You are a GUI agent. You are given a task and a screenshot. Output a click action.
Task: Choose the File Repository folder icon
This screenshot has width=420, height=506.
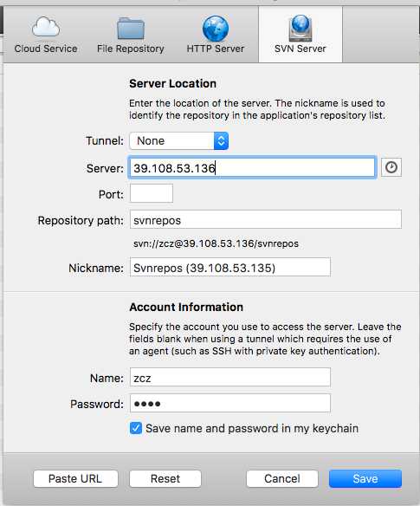click(131, 28)
